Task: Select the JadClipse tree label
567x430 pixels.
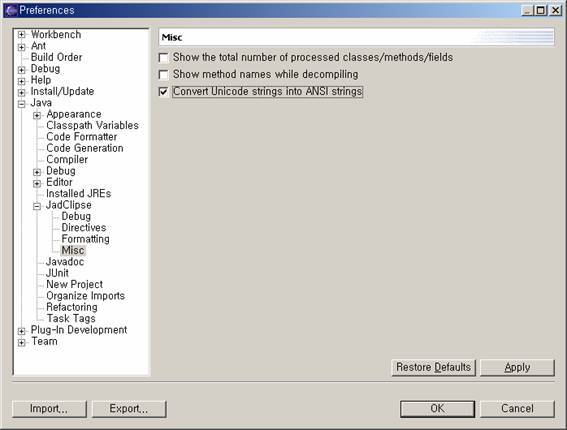Action: point(69,205)
